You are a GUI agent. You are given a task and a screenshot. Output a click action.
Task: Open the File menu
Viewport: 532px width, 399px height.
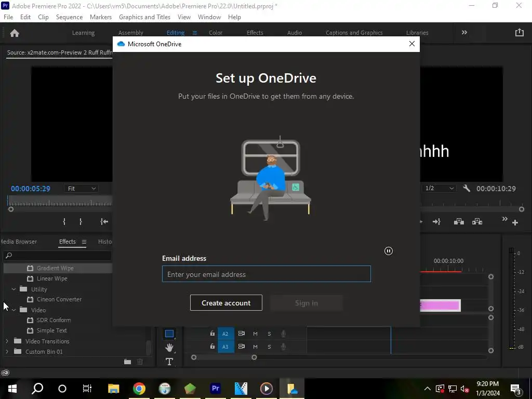[x=8, y=17]
